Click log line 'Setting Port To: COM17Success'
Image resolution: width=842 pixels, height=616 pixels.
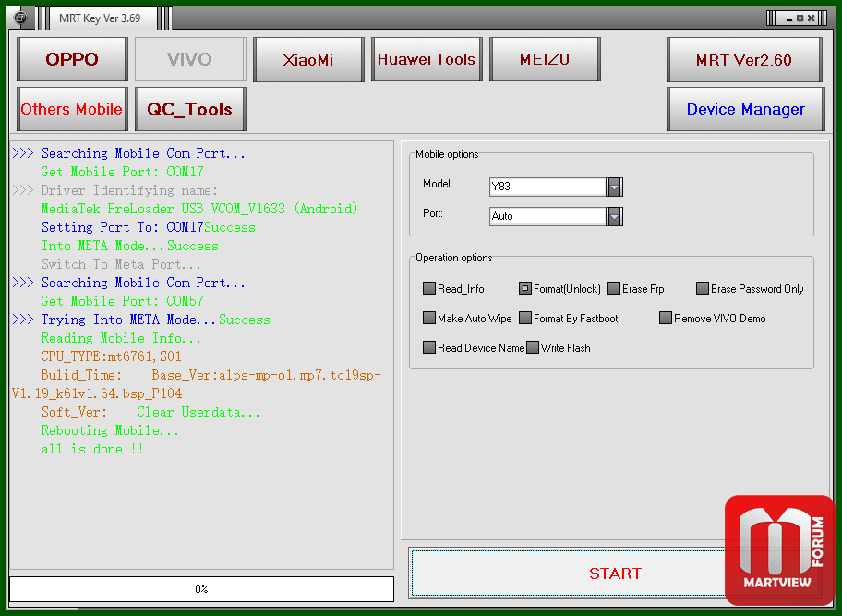point(149,227)
